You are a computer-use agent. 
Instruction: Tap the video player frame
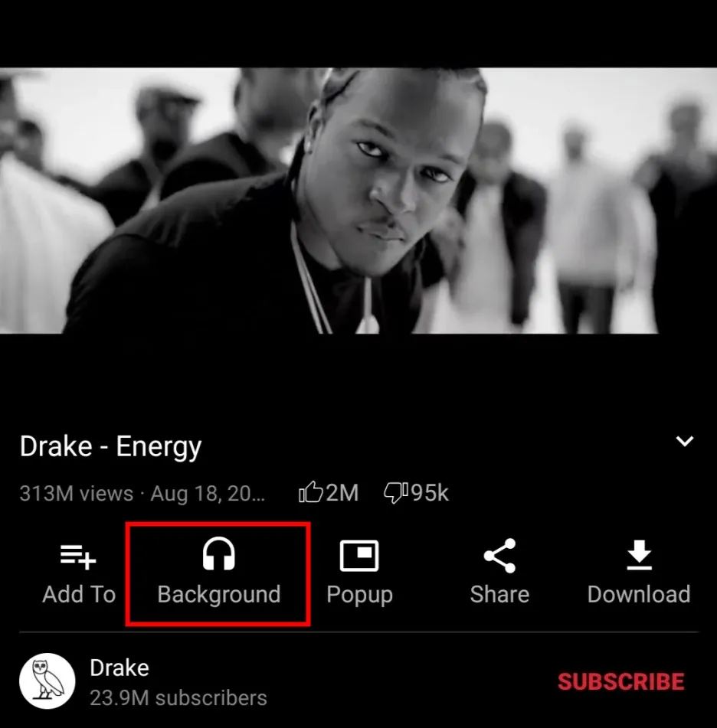point(358,201)
